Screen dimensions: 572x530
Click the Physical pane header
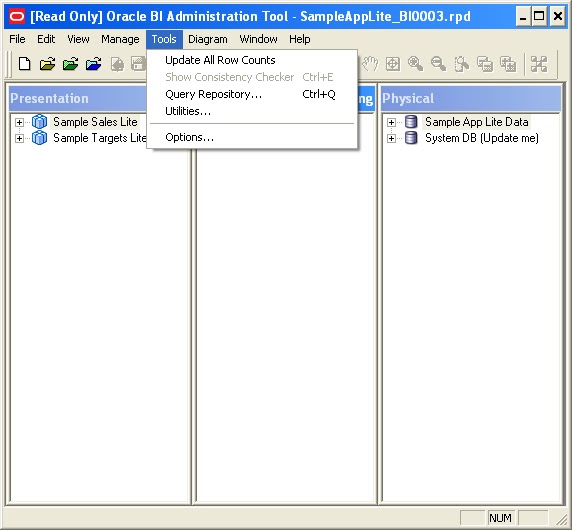[471, 98]
